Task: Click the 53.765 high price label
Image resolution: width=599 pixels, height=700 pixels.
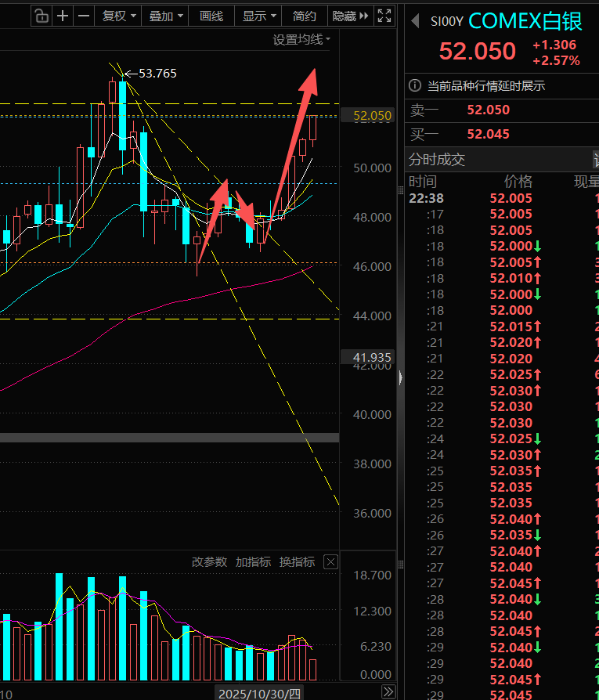Action: coord(157,74)
